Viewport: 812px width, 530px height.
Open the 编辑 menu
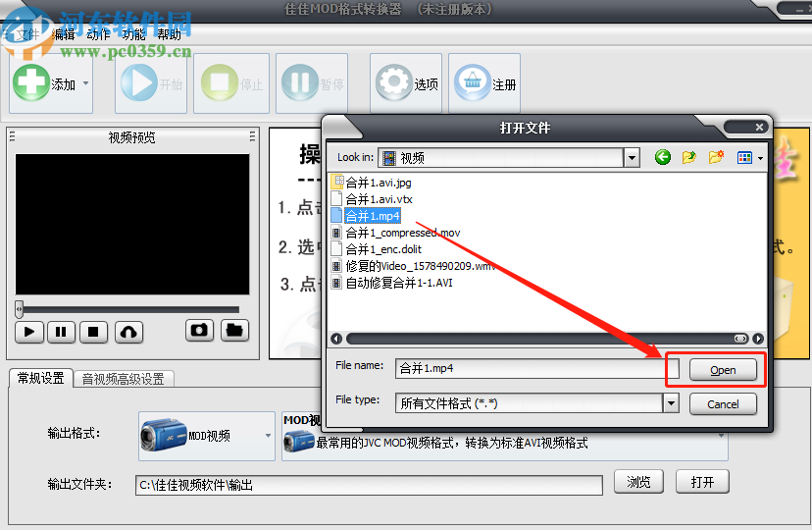click(63, 34)
